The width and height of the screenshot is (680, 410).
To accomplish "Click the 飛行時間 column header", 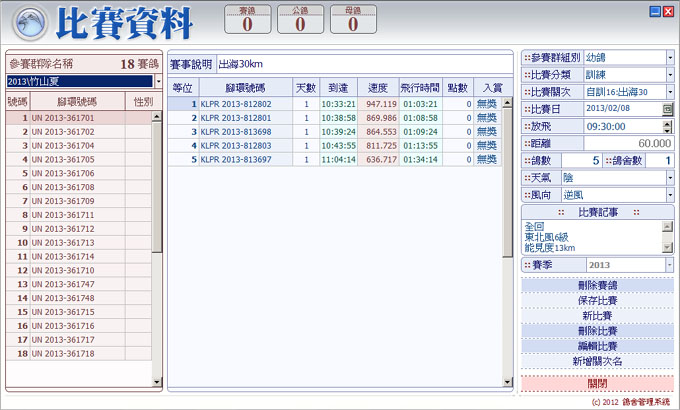I will click(420, 88).
